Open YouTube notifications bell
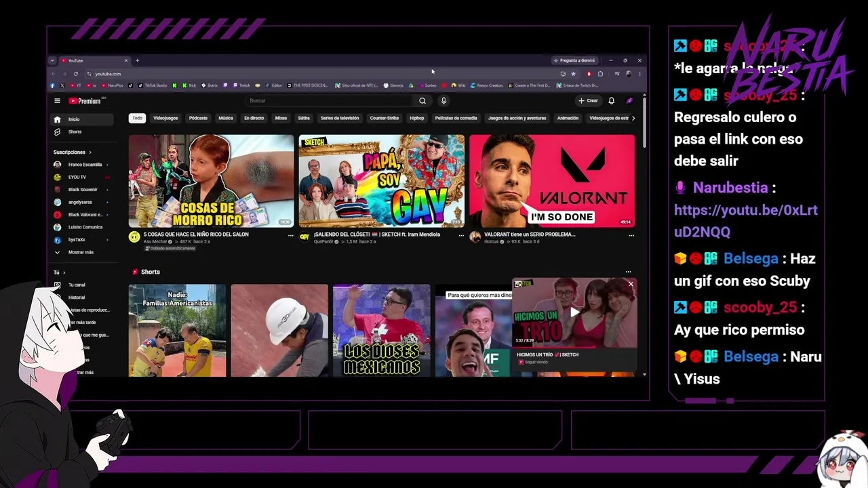Image resolution: width=868 pixels, height=488 pixels. click(611, 101)
